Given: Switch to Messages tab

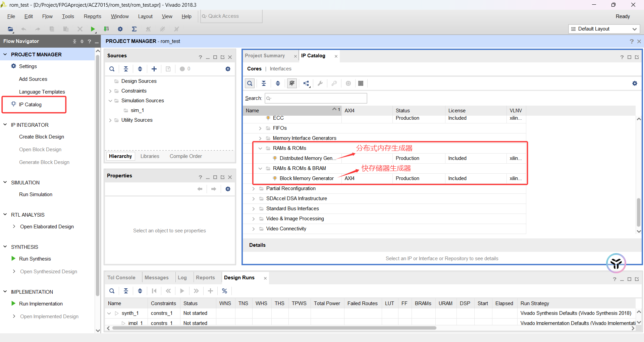Looking at the screenshot, I should click(x=156, y=278).
